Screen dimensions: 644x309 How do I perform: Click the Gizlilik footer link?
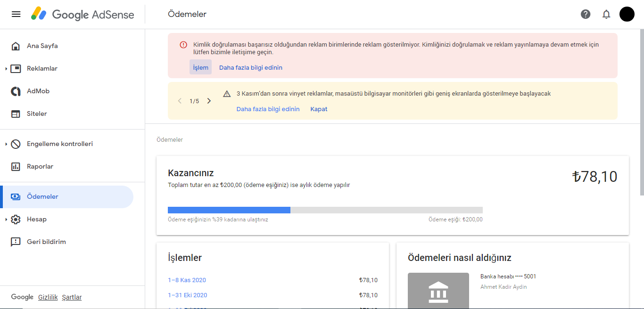pos(48,297)
